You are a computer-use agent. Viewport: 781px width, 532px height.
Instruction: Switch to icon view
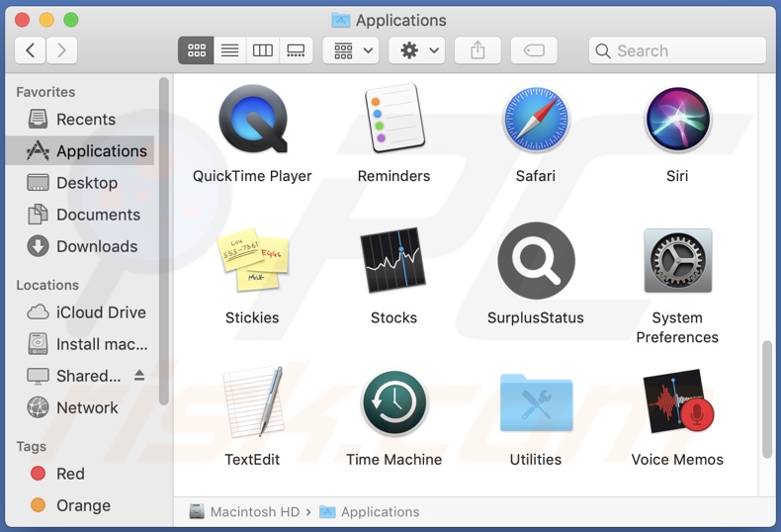coord(197,50)
